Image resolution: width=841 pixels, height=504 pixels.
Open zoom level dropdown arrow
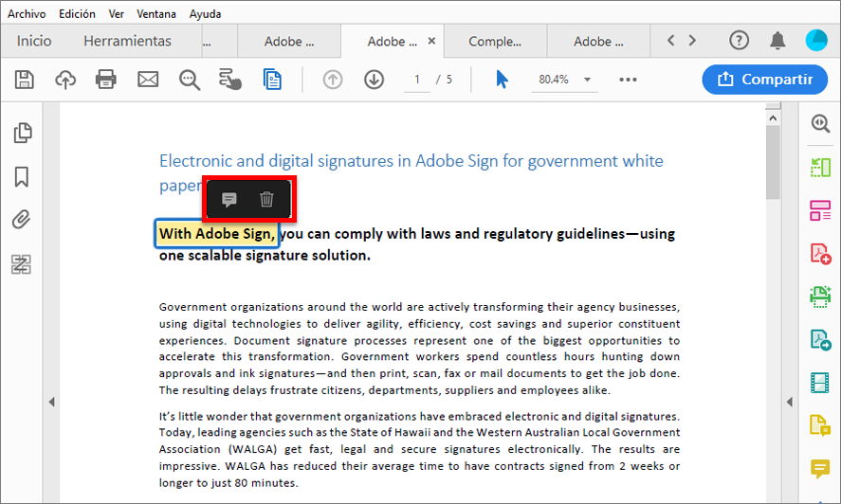pos(587,80)
